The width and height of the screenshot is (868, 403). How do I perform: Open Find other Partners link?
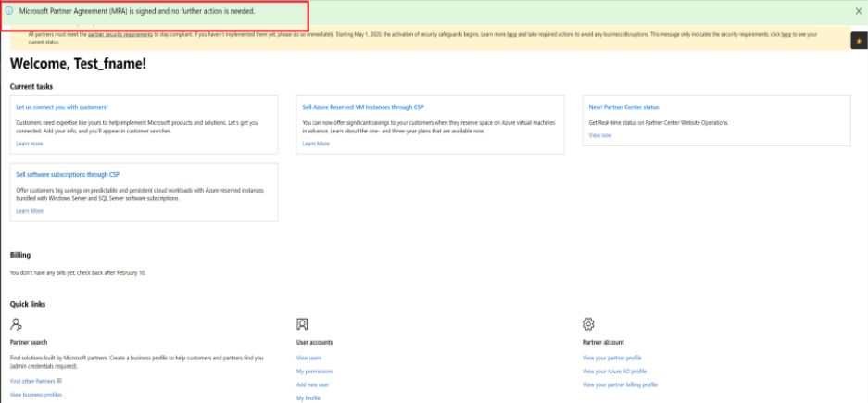pos(32,382)
